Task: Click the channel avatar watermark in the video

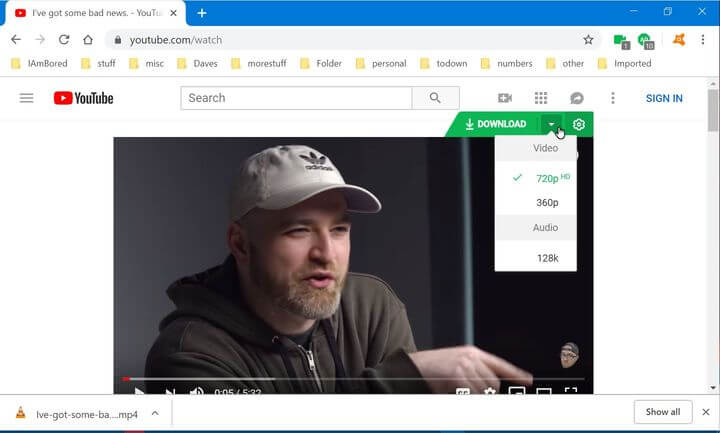Action: pos(569,355)
